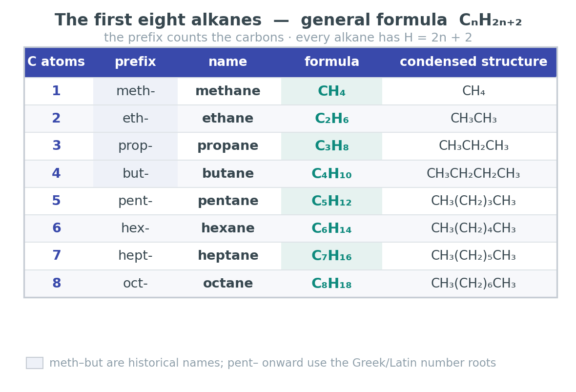Click the legend color swatch for historical names
This screenshot has width=576, height=392.
coord(35,363)
